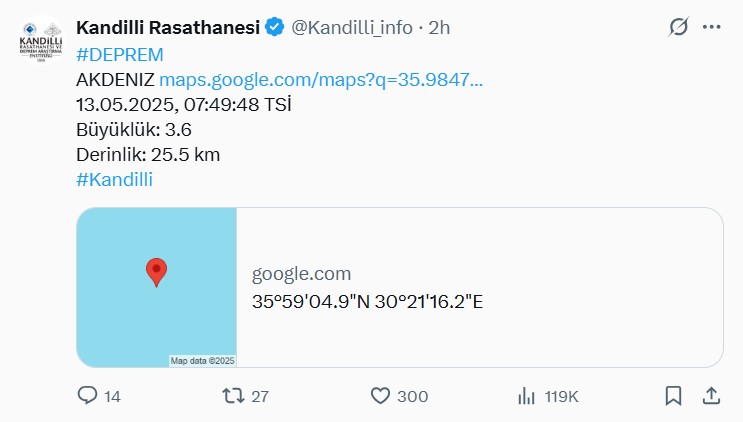Screen dimensions: 743x422
Task: Open the Kandilli Rasathanesi display name
Action: click(x=168, y=27)
